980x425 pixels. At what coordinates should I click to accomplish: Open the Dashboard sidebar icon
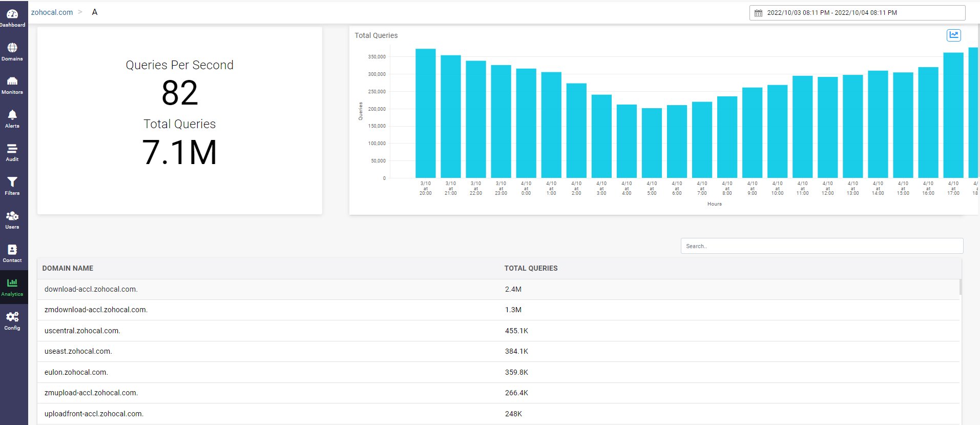(12, 17)
